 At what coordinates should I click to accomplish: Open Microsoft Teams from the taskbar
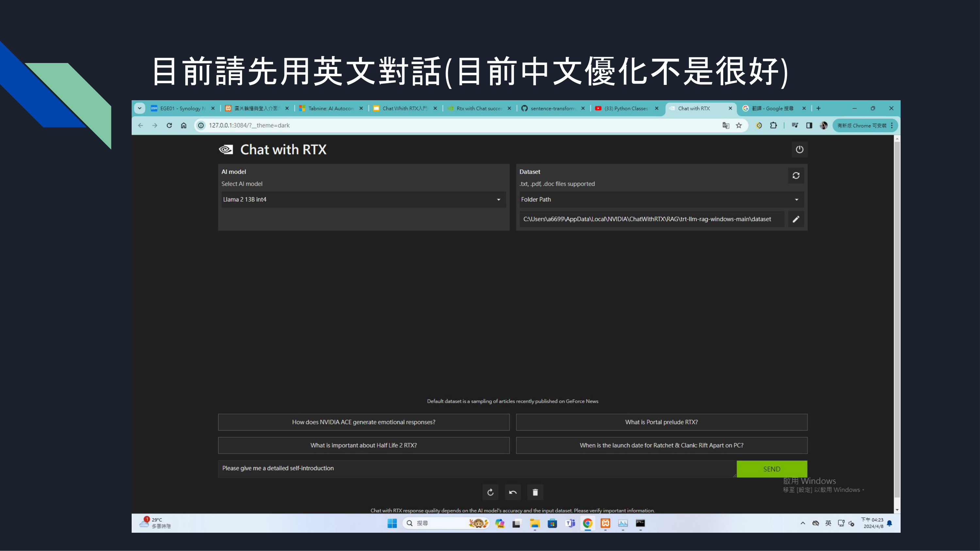coord(570,523)
